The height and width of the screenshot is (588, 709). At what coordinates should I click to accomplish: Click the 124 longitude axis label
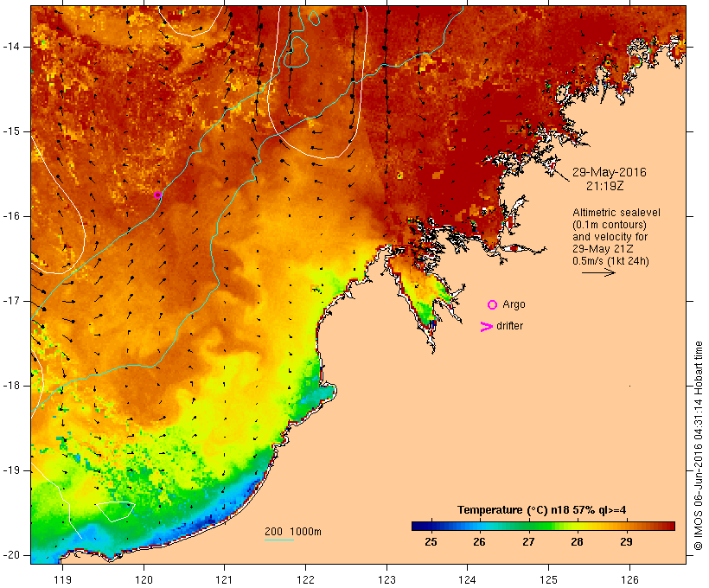(467, 579)
